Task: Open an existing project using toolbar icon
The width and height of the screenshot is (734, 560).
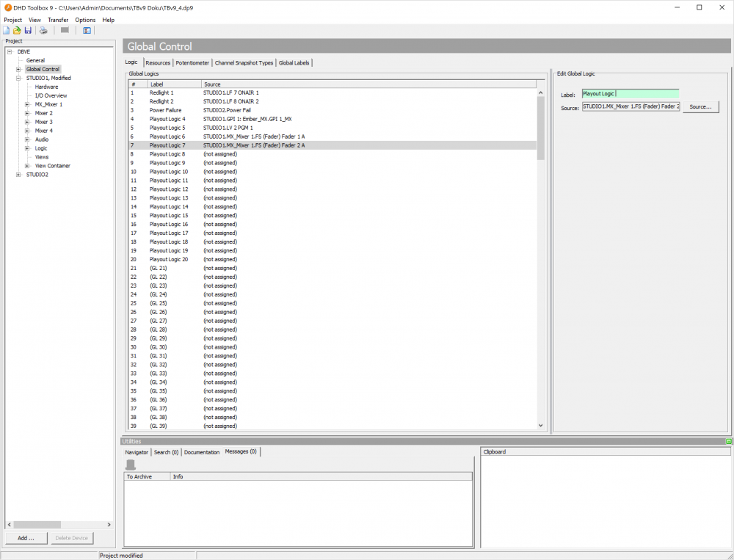Action: coord(17,29)
